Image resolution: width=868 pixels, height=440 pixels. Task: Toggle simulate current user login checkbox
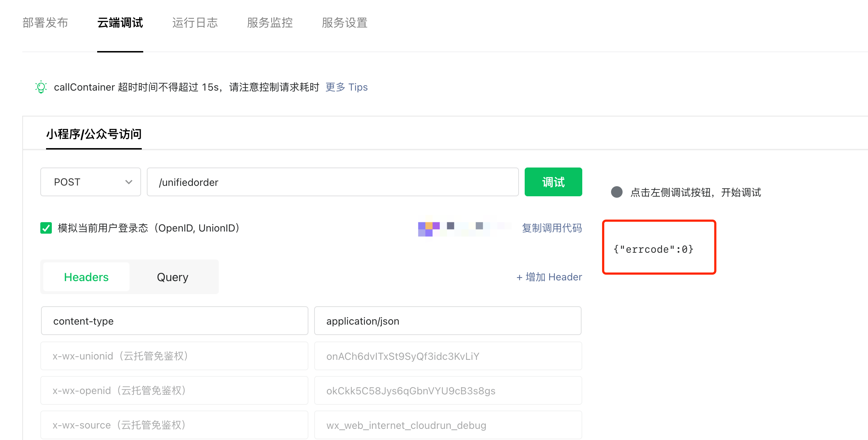click(x=46, y=228)
